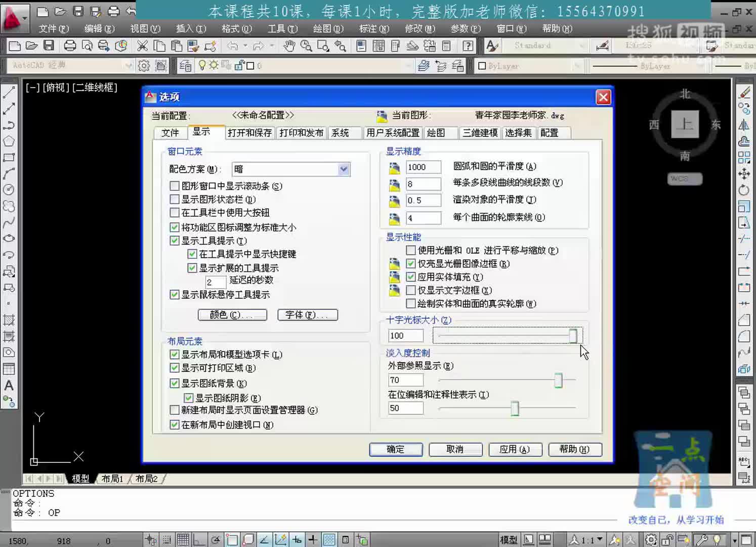
Task: Select the Polygon drawing tool
Action: 9,141
